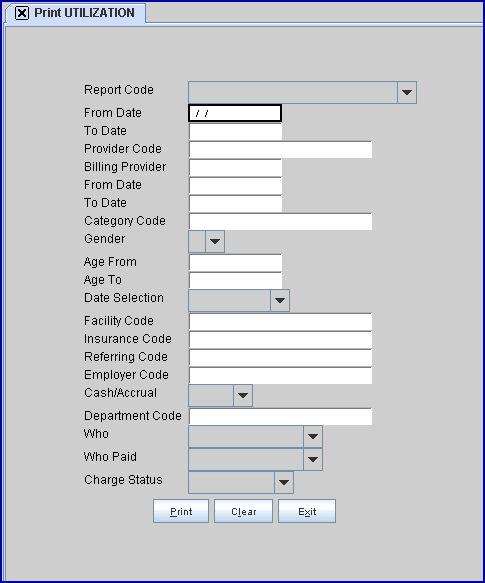Viewport: 485px width, 583px height.
Task: Expand the Cash/Accrual dropdown arrow
Action: [243, 395]
